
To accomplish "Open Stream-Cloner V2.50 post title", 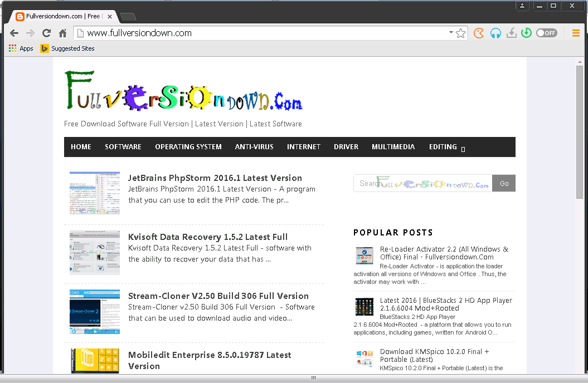I will pos(218,296).
